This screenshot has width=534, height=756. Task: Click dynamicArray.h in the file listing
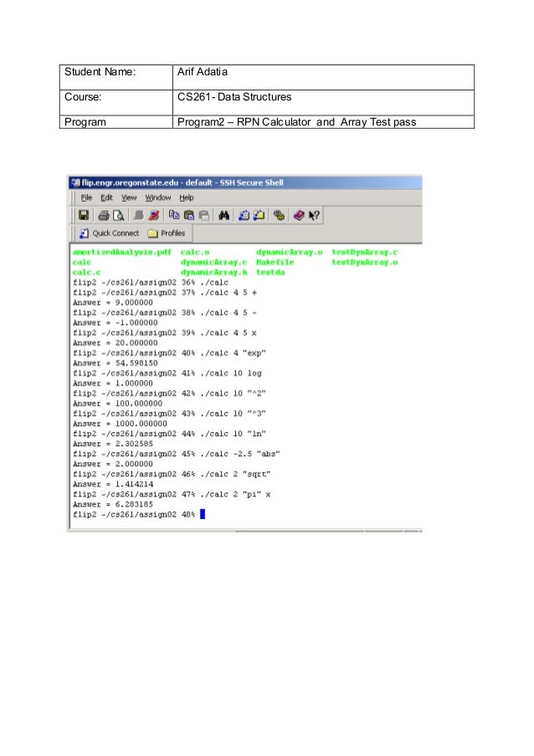pos(214,272)
